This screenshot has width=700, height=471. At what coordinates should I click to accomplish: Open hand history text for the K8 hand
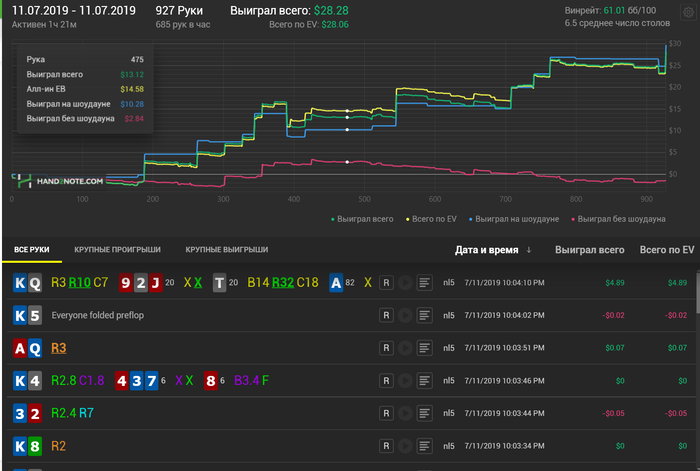[x=424, y=445]
